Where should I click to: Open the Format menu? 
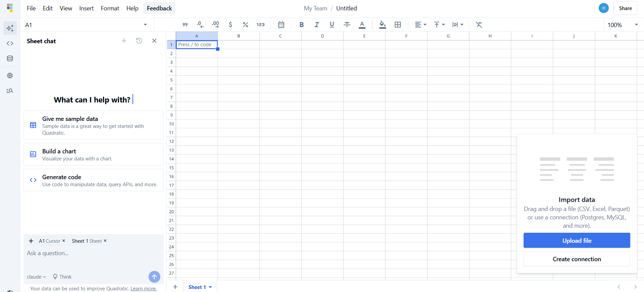[x=110, y=8]
